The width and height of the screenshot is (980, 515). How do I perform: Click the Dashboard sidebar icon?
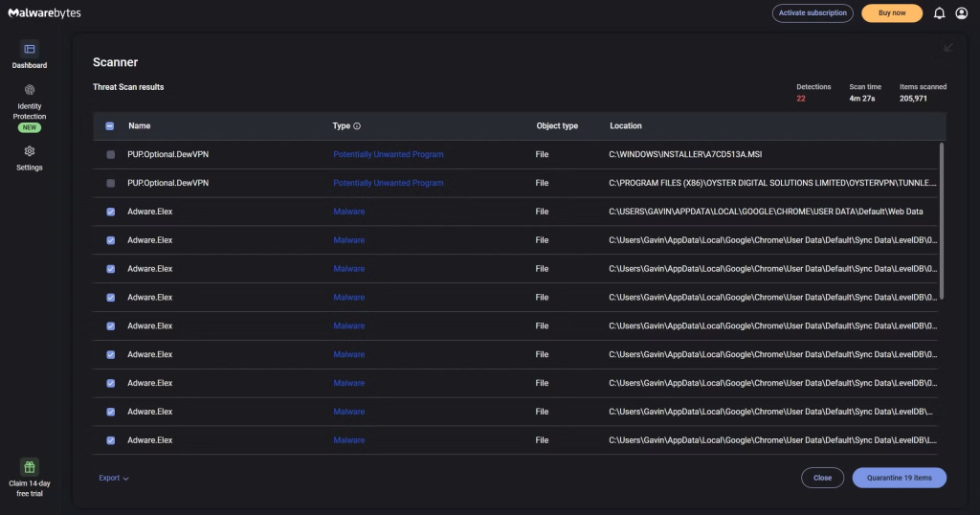point(30,49)
